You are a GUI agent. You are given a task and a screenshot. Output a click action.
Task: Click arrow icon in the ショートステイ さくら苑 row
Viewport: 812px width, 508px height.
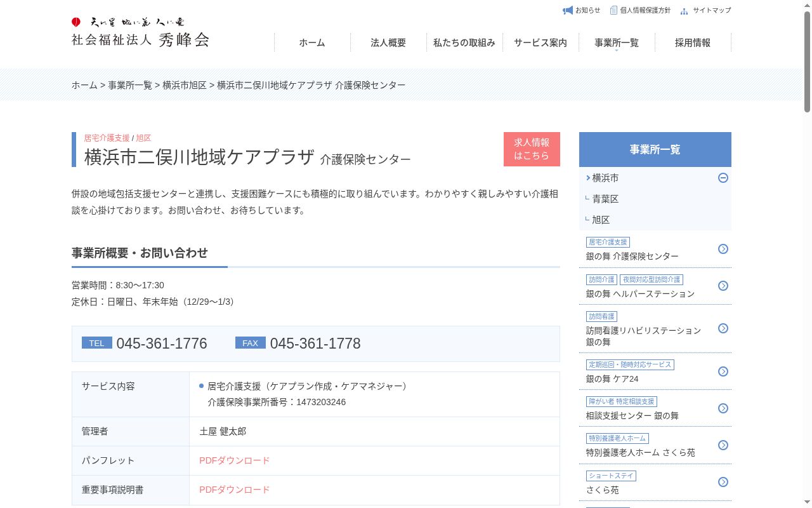(x=723, y=482)
